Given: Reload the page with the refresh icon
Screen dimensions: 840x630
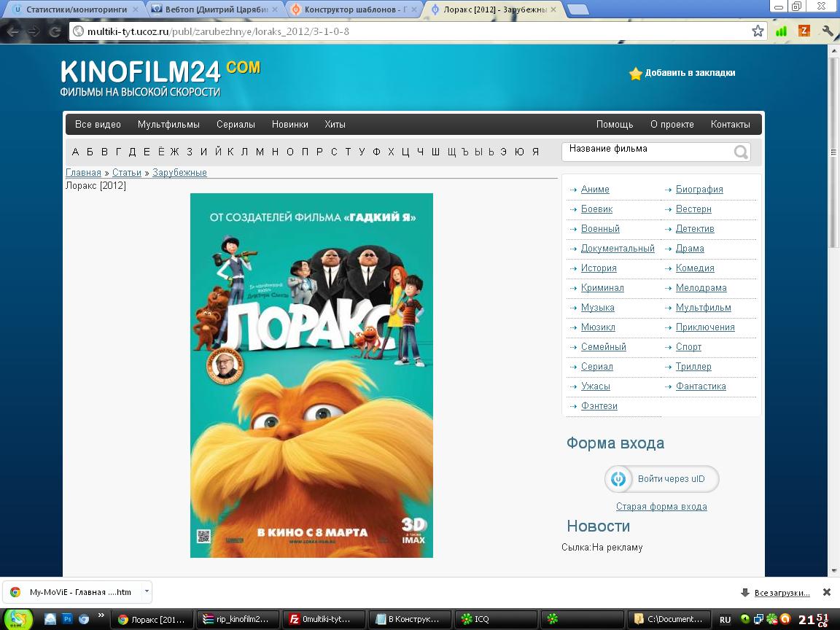Looking at the screenshot, I should (x=54, y=31).
